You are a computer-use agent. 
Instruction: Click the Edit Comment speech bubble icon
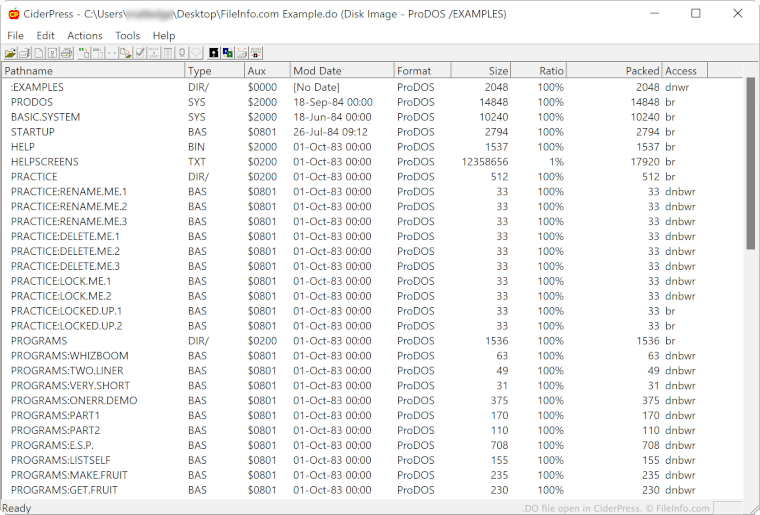[196, 53]
